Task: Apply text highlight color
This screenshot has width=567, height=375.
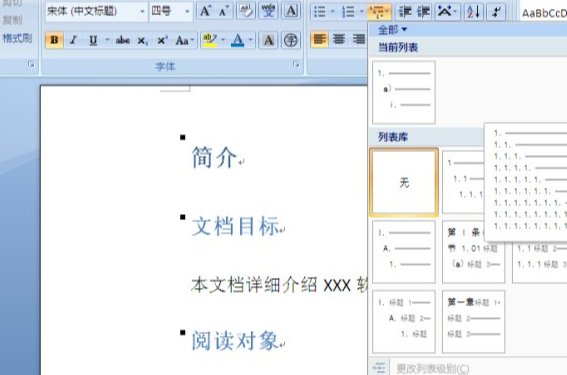Action: [210, 40]
